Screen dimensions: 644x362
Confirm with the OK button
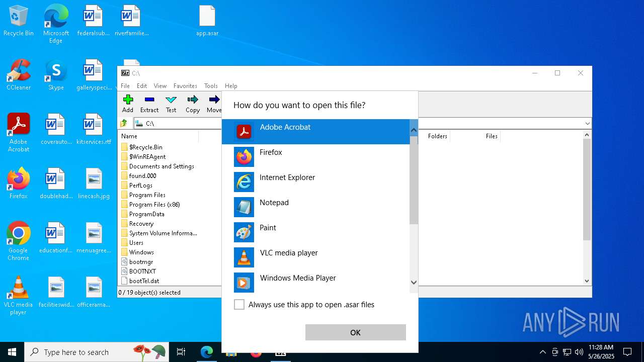click(356, 332)
